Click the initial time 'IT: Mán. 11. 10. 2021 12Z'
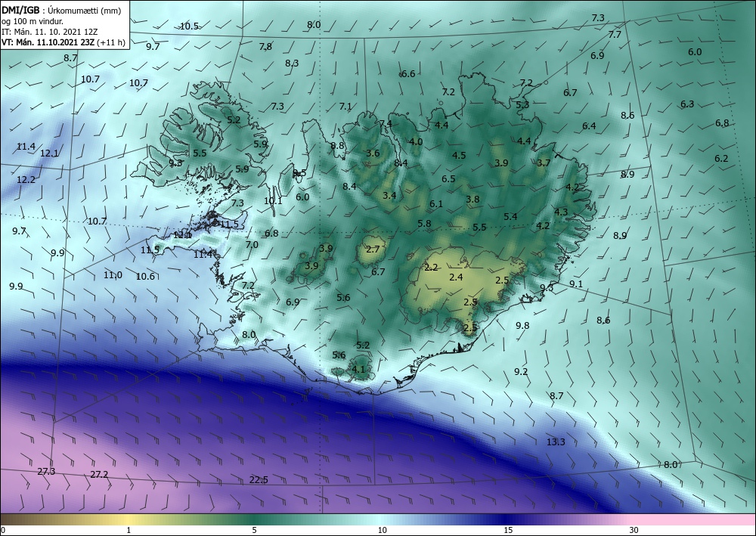This screenshot has height=536, width=756. click(x=50, y=32)
